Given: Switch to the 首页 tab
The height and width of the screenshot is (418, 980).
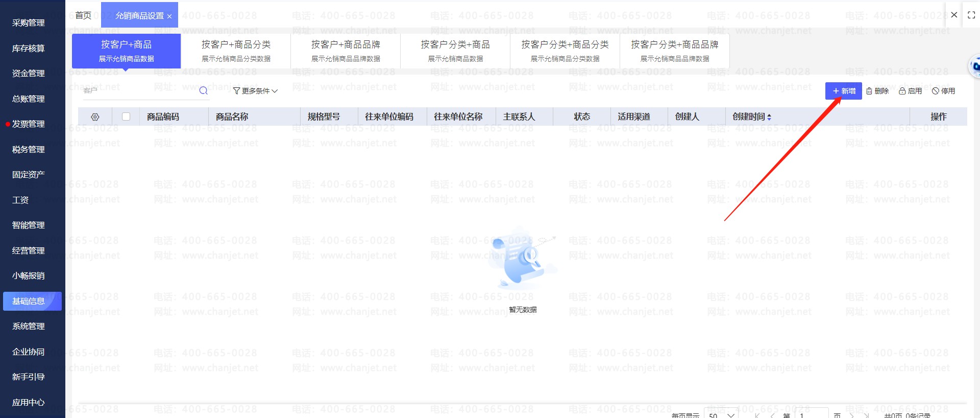Looking at the screenshot, I should pyautogui.click(x=83, y=15).
